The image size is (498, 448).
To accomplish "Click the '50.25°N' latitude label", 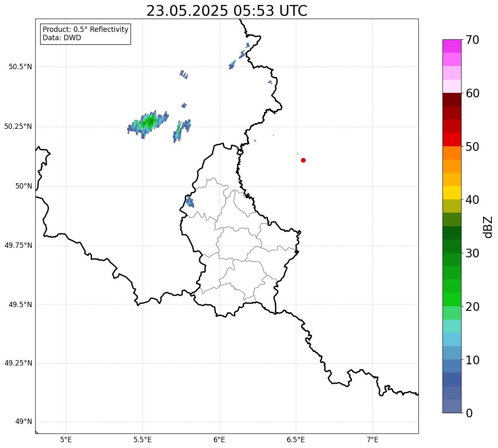I will coord(18,126).
